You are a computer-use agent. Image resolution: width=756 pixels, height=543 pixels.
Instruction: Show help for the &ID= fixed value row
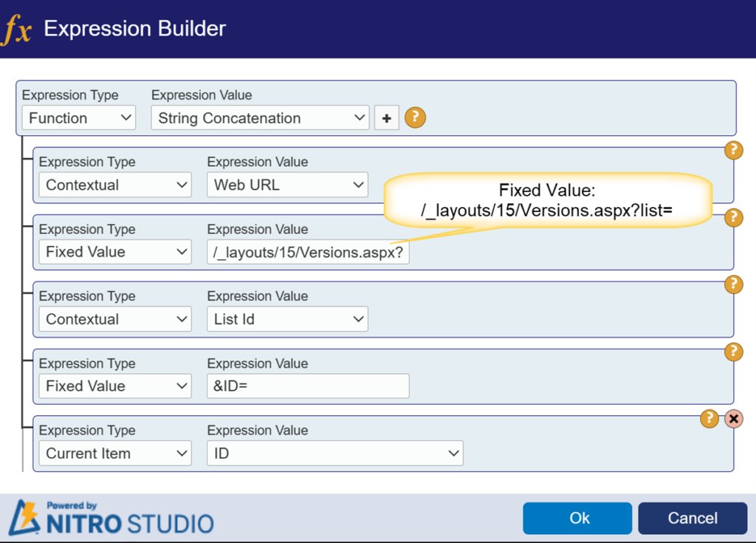(x=733, y=352)
